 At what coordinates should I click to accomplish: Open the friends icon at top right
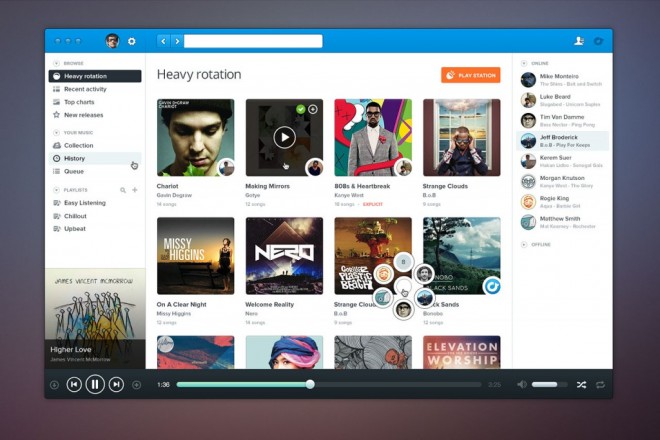579,41
